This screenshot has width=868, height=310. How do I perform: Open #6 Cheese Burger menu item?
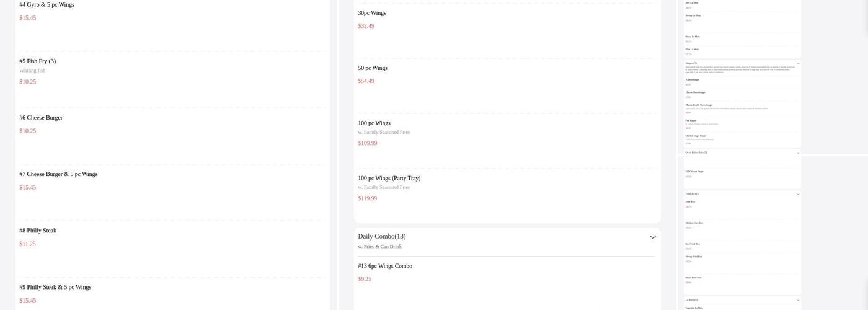[41, 118]
